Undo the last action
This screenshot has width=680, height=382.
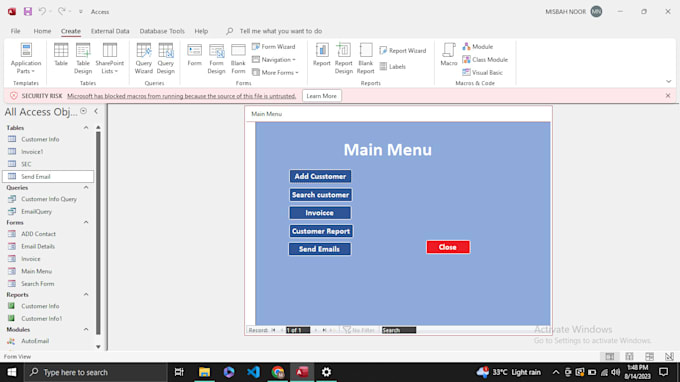(x=42, y=12)
